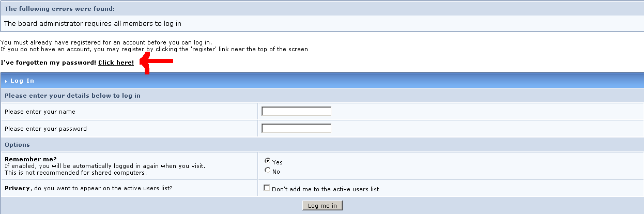Click the 'Please enter your name' label

coord(40,112)
